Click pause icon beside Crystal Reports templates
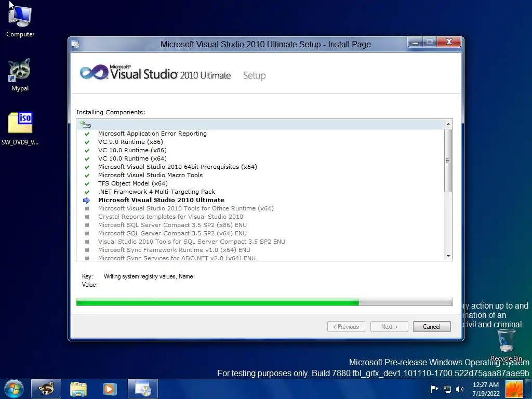 click(x=87, y=217)
